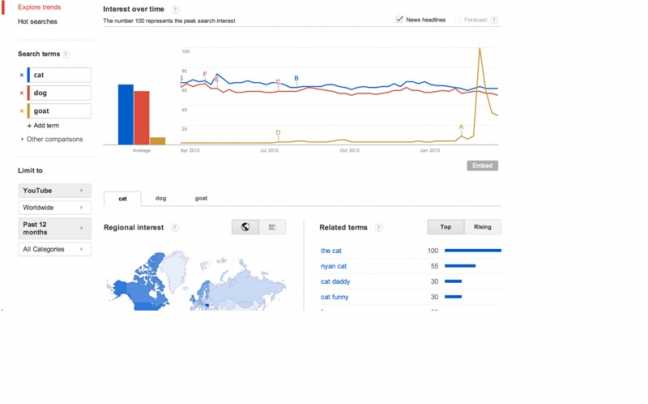Open the YouTube source dropdown

(x=55, y=190)
